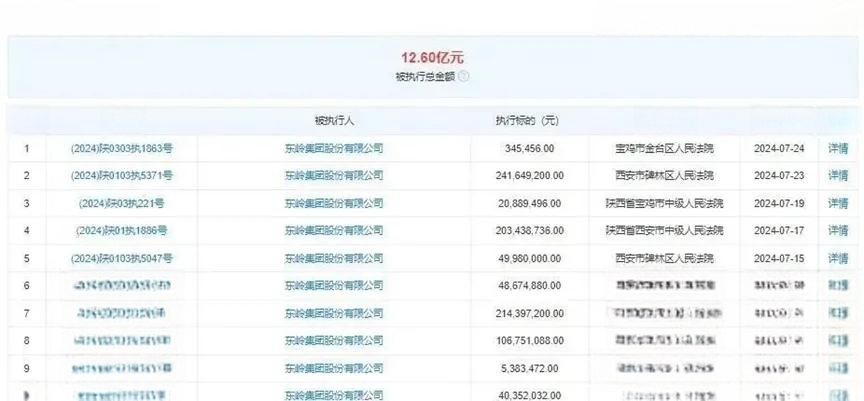Select amount 345,456.00

[530, 148]
